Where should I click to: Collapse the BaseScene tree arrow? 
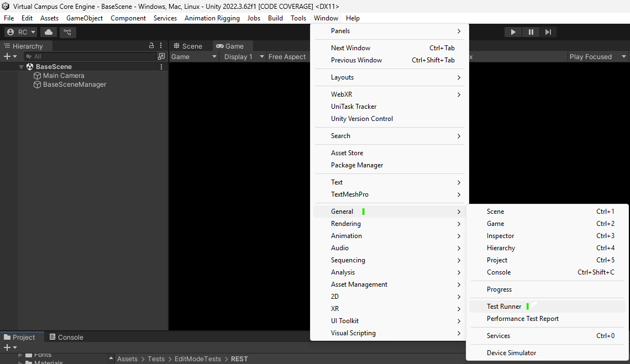click(22, 67)
